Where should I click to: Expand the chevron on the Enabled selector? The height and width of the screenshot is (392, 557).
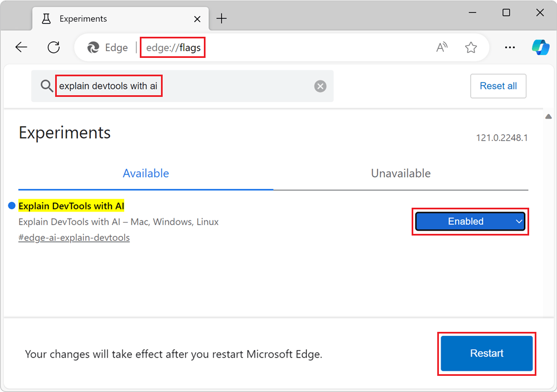(x=519, y=221)
